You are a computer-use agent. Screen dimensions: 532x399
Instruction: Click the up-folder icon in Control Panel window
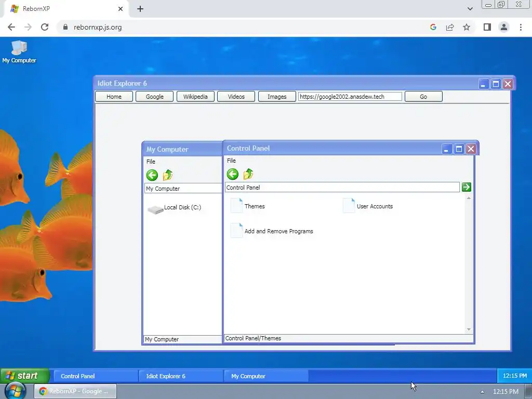(248, 174)
